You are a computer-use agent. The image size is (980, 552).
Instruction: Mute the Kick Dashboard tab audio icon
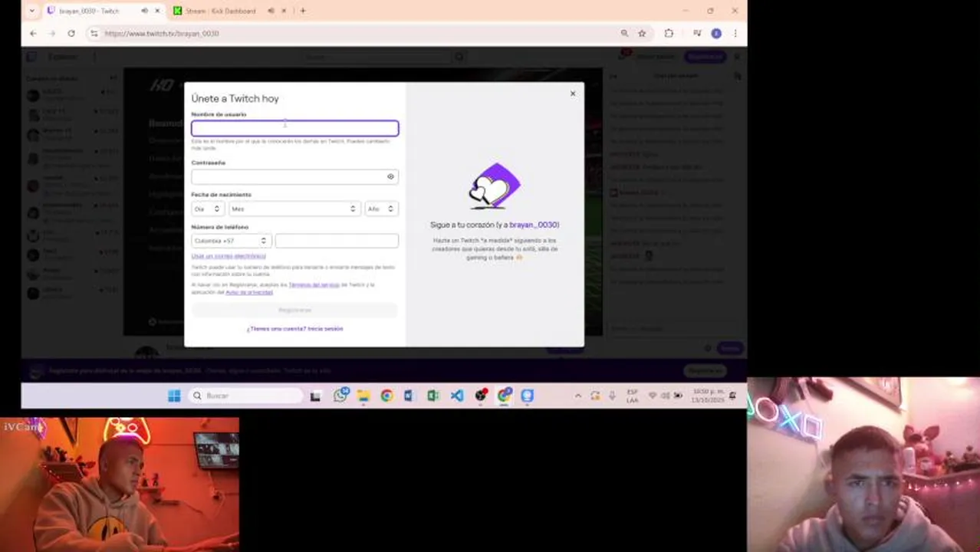[x=271, y=11]
